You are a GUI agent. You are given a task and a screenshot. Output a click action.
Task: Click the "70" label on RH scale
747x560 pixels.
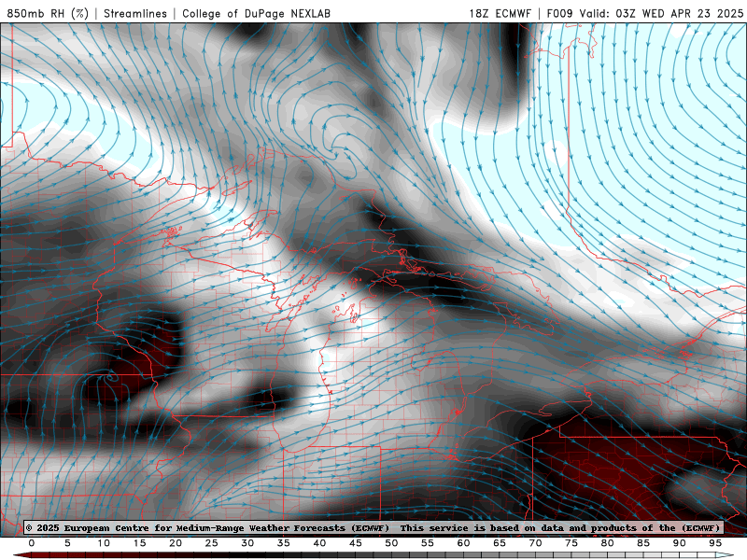pos(535,543)
